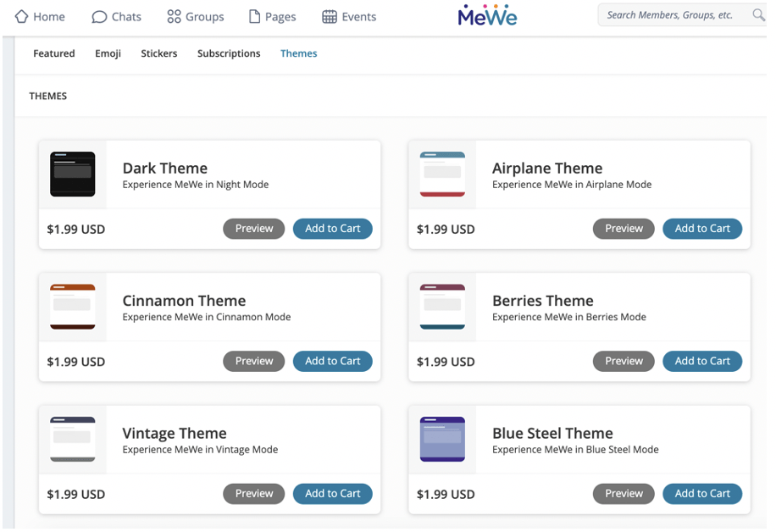The height and width of the screenshot is (532, 776).
Task: Open the Home nav label
Action: [49, 17]
